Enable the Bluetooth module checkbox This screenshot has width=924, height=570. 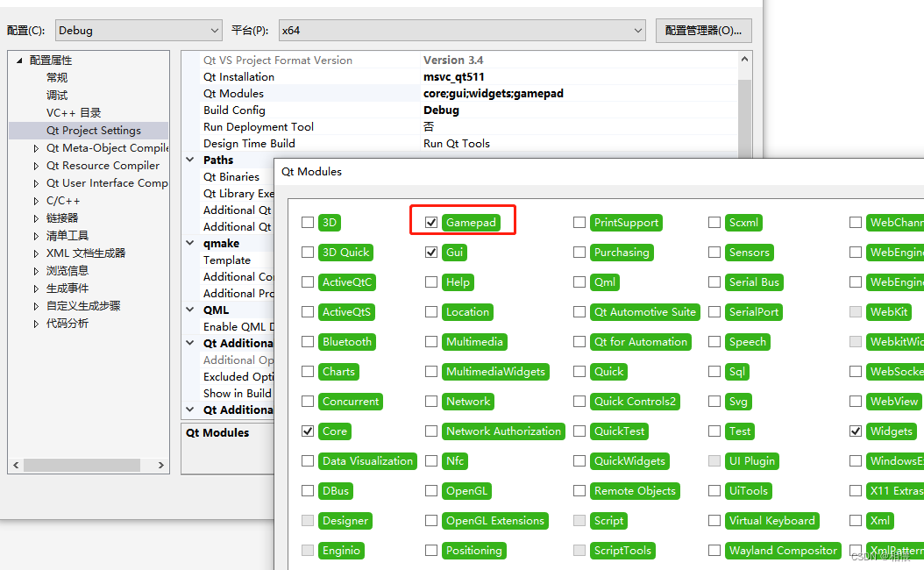tap(308, 341)
